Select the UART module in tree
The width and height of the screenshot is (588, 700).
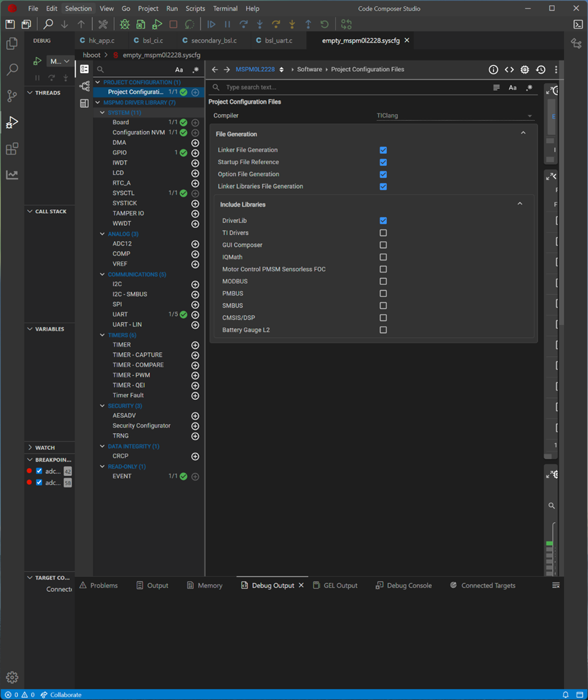coord(120,315)
